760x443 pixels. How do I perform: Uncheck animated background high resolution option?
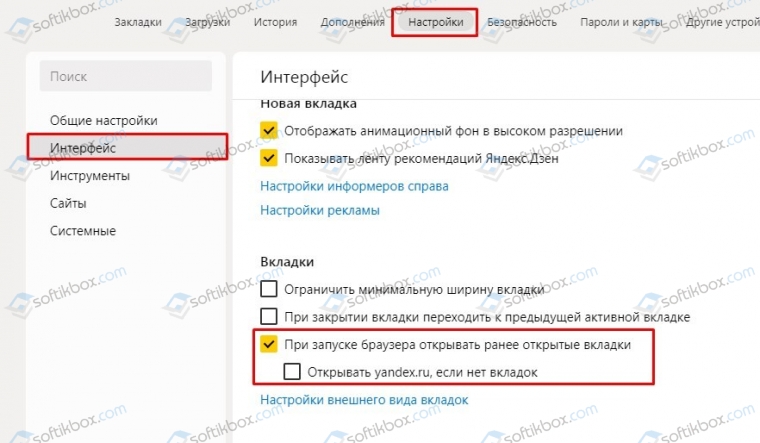269,130
